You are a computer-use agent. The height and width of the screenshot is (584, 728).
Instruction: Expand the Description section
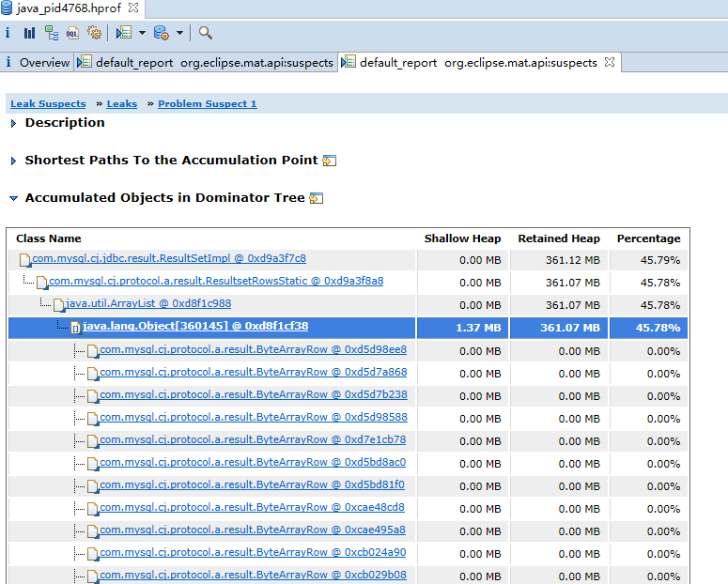pyautogui.click(x=13, y=124)
